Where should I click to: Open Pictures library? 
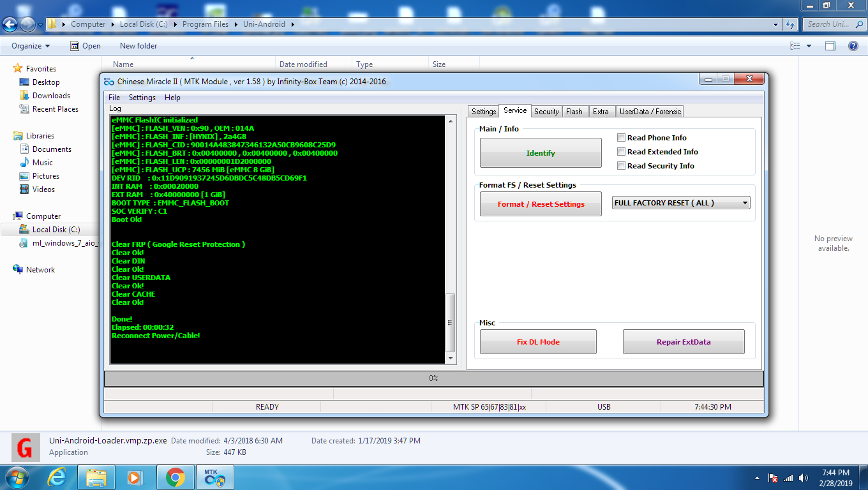pyautogui.click(x=45, y=176)
